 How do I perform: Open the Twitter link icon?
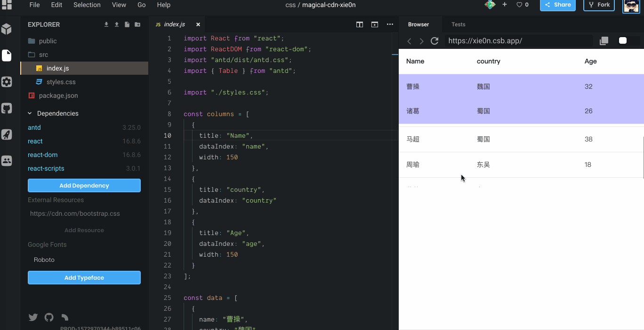click(33, 317)
